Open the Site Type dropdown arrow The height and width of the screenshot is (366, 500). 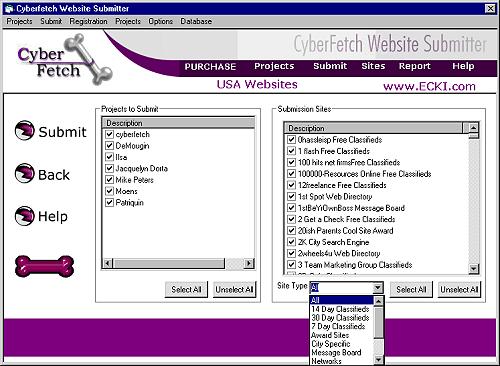pyautogui.click(x=378, y=288)
